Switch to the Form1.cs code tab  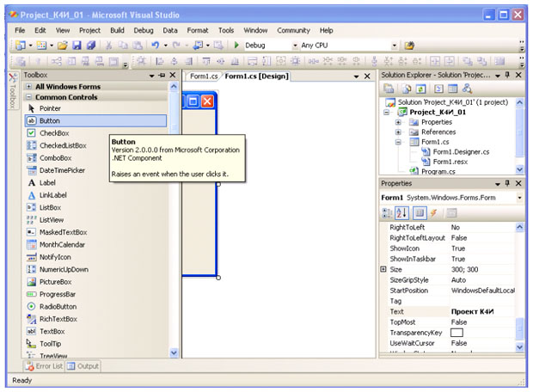pyautogui.click(x=204, y=77)
